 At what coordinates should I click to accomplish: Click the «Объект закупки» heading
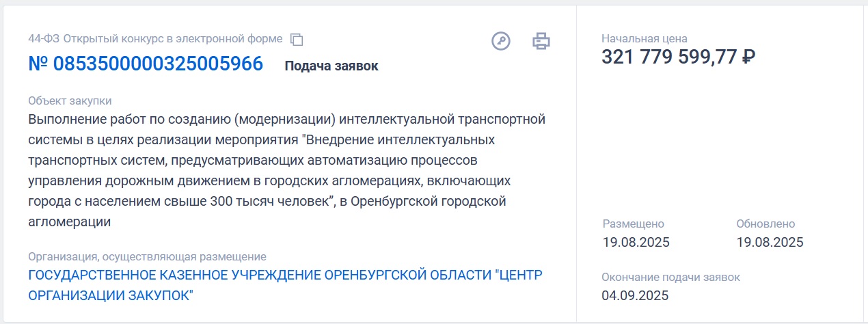[x=70, y=101]
